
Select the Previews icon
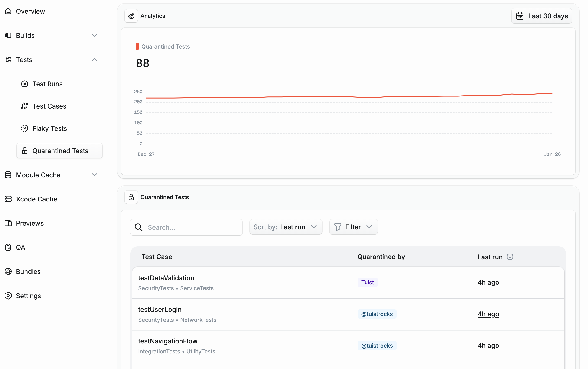[x=8, y=223]
